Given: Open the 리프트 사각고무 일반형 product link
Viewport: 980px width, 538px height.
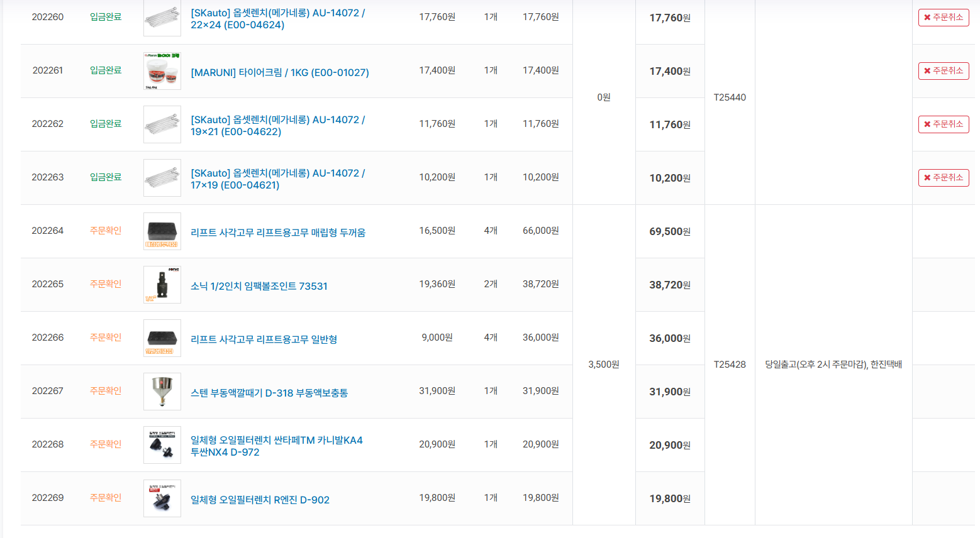Looking at the screenshot, I should [x=264, y=339].
